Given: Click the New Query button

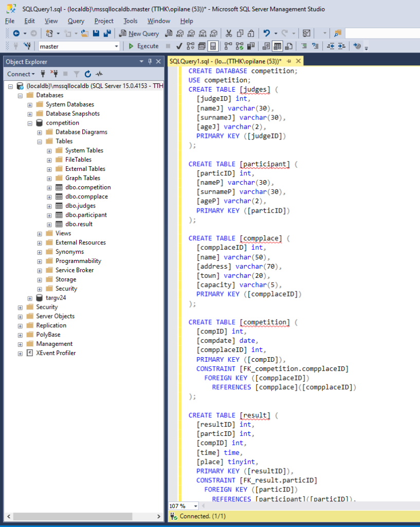Looking at the screenshot, I should (139, 33).
